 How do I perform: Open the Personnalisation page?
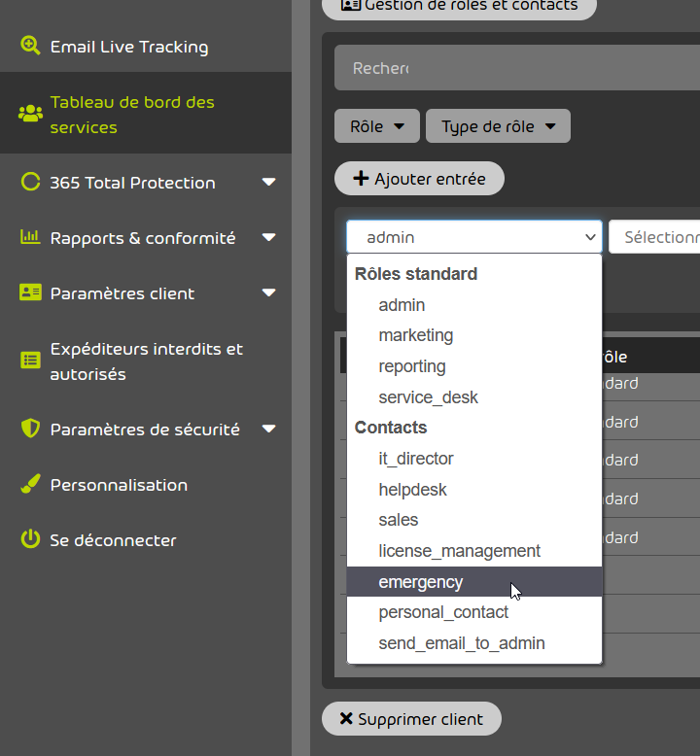(146, 485)
